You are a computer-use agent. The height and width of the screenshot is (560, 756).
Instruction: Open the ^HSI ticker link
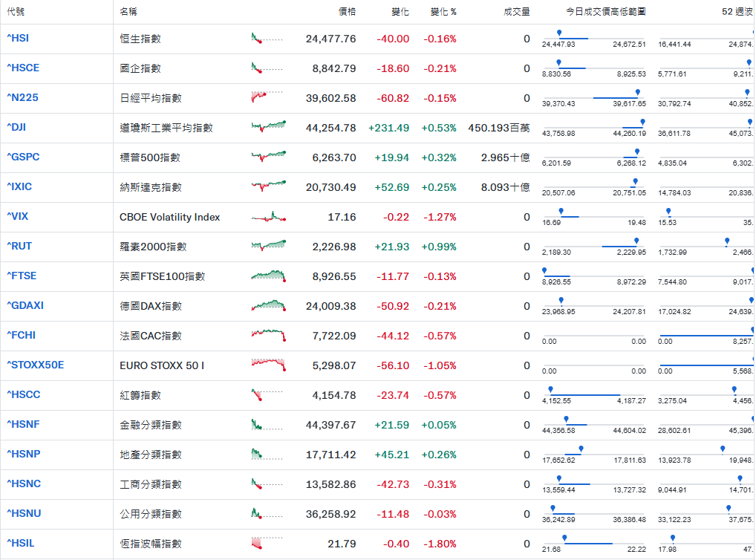pyautogui.click(x=18, y=38)
